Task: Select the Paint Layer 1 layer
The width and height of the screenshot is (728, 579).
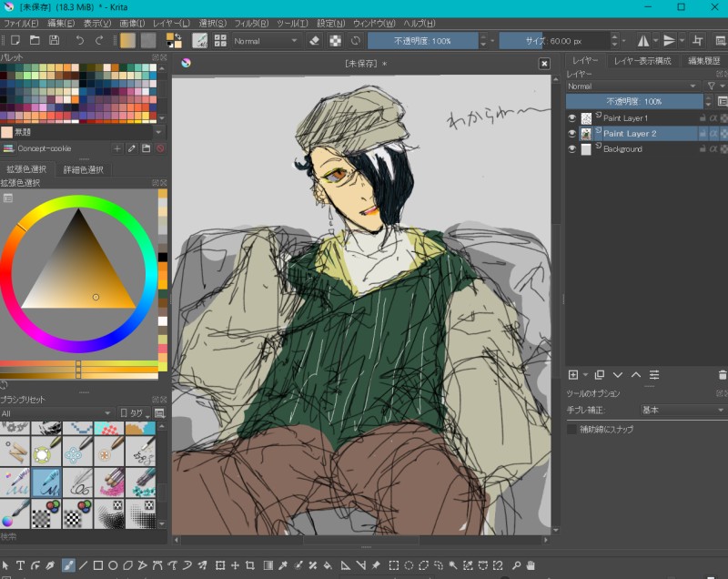Action: coord(626,118)
